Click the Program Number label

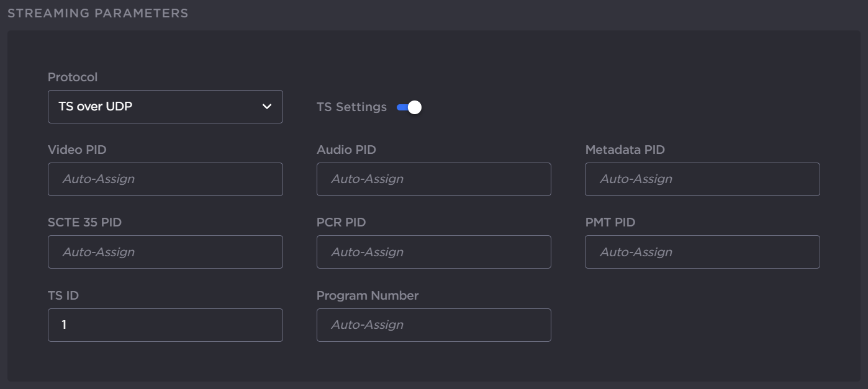(x=368, y=295)
